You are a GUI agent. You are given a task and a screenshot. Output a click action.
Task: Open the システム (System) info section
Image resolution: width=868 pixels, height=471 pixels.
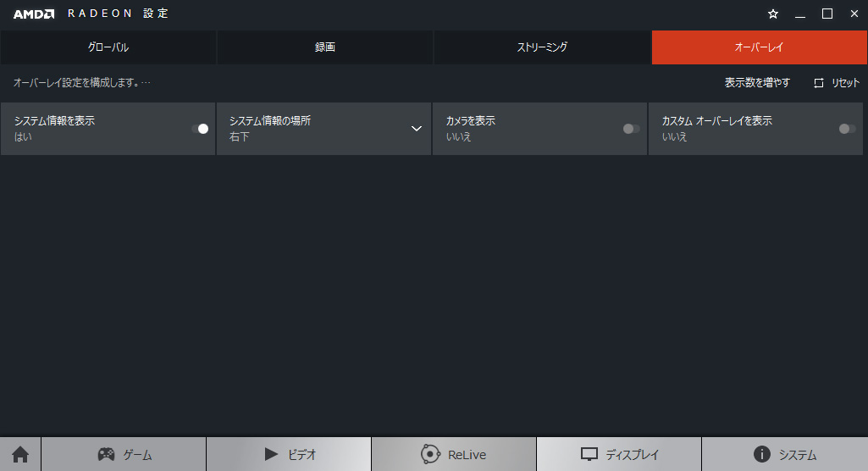click(x=784, y=454)
